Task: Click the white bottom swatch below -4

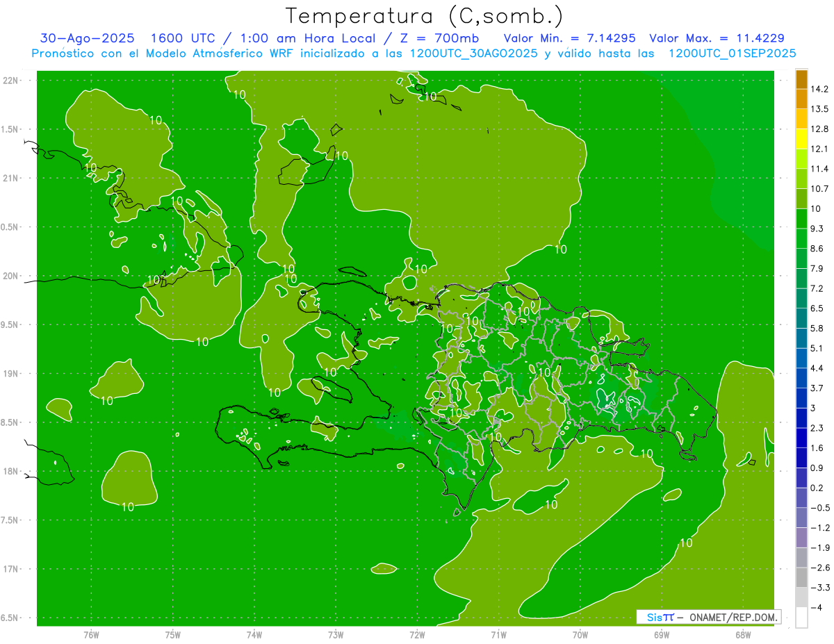Action: [x=801, y=618]
